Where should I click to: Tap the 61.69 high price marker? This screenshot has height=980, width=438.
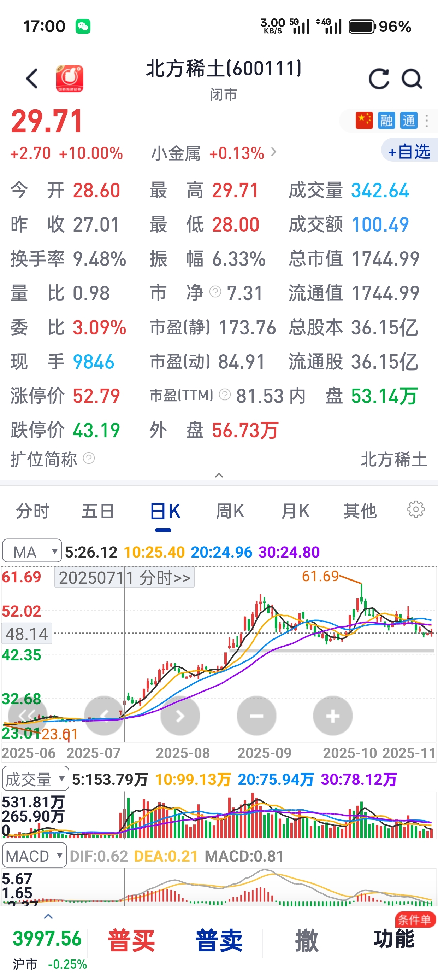(320, 576)
